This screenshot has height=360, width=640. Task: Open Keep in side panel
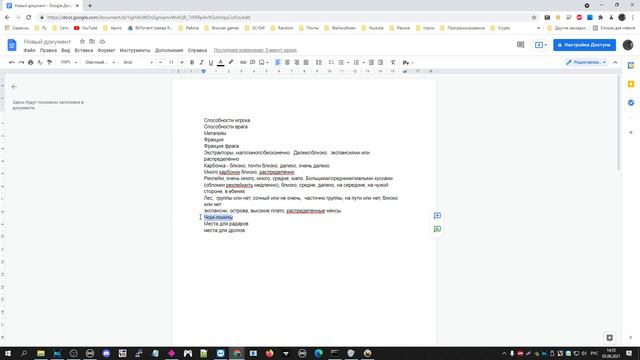coord(631,84)
